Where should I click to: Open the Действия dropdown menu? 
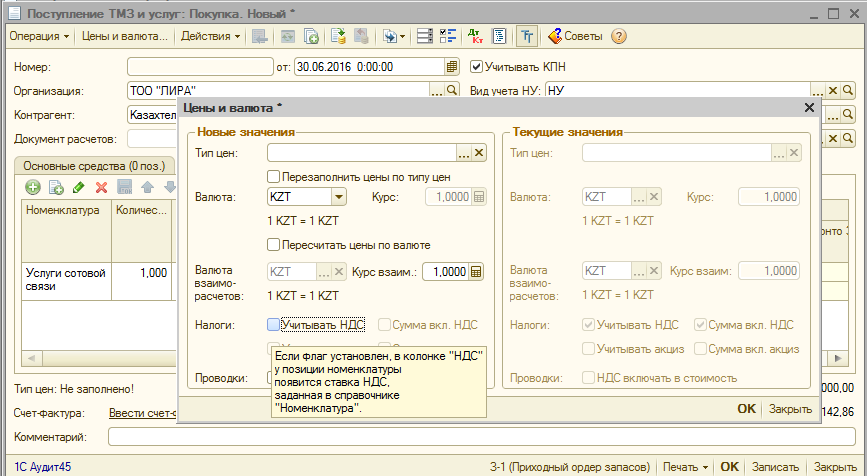(210, 36)
